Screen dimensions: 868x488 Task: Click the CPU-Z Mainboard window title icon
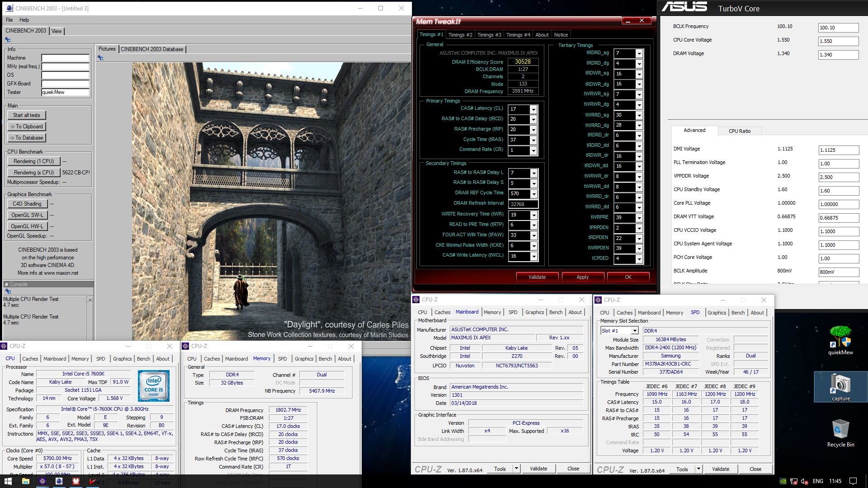[x=416, y=300]
